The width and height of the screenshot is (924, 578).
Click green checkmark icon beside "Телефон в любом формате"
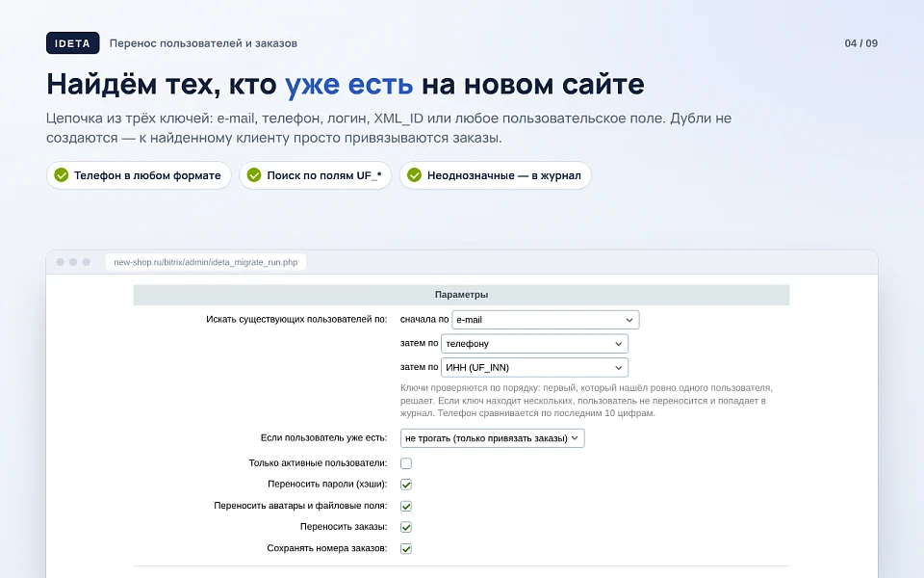[62, 175]
